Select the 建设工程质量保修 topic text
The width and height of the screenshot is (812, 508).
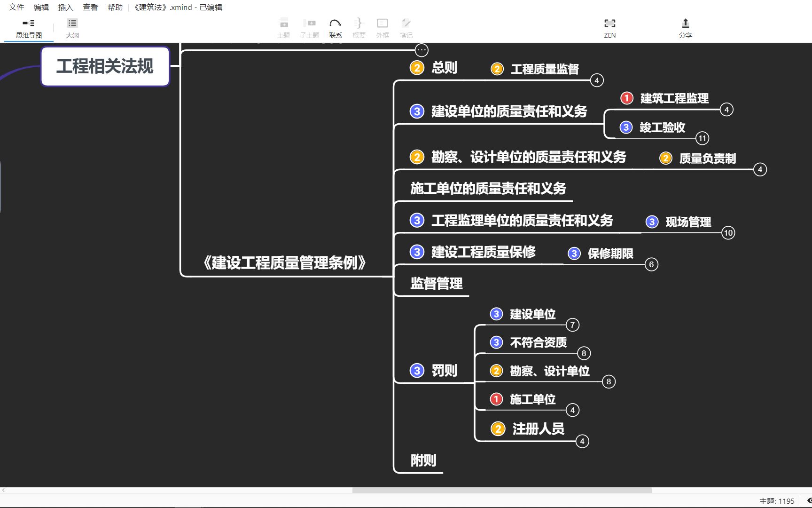point(484,252)
